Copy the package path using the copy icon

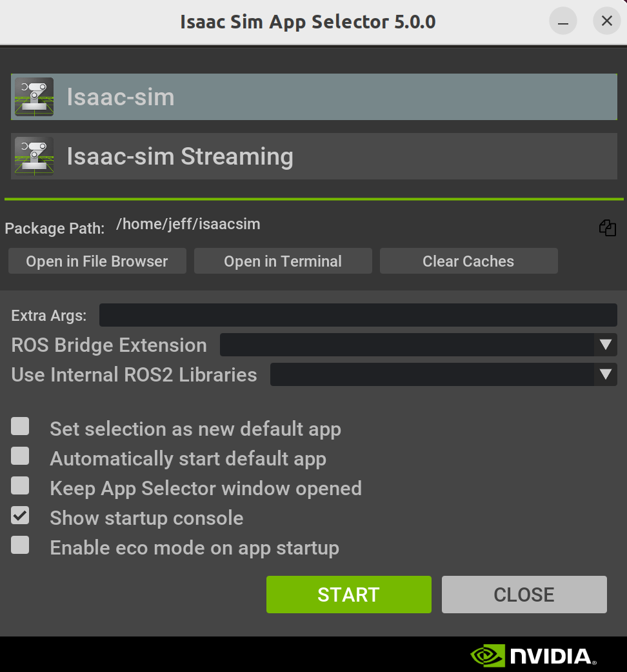[607, 228]
